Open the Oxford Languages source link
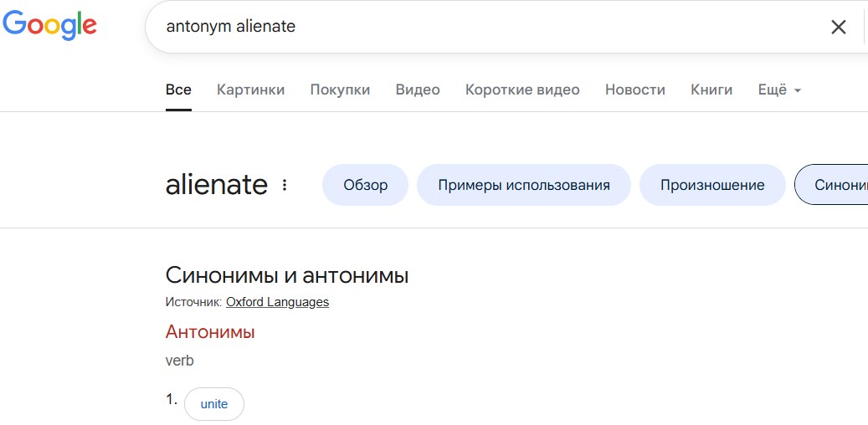Screen dimensions: 868x425 [x=277, y=302]
